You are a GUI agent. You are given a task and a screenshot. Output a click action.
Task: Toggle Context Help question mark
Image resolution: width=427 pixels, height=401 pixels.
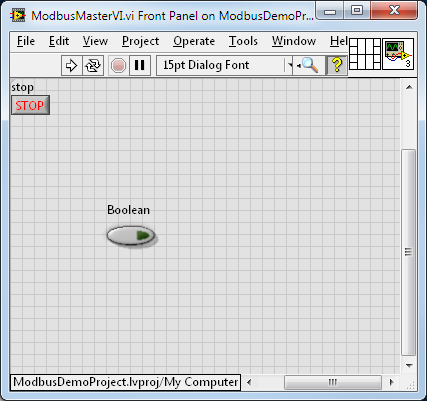coord(337,65)
